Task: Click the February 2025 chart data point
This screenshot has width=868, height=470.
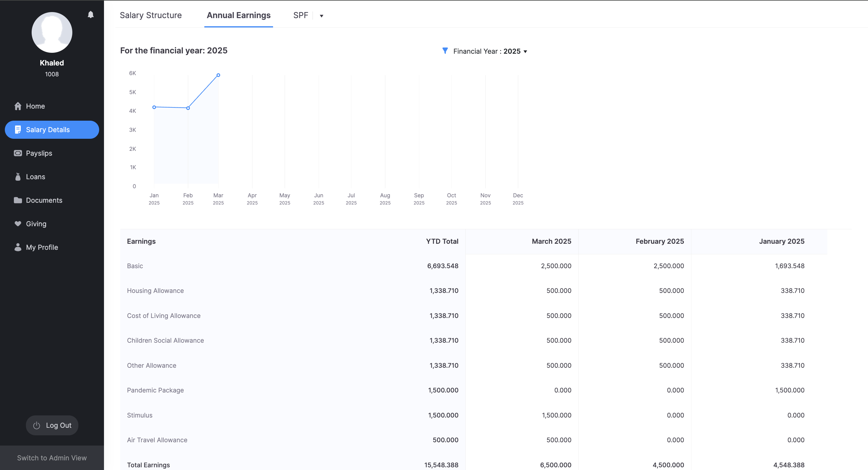Action: 188,108
